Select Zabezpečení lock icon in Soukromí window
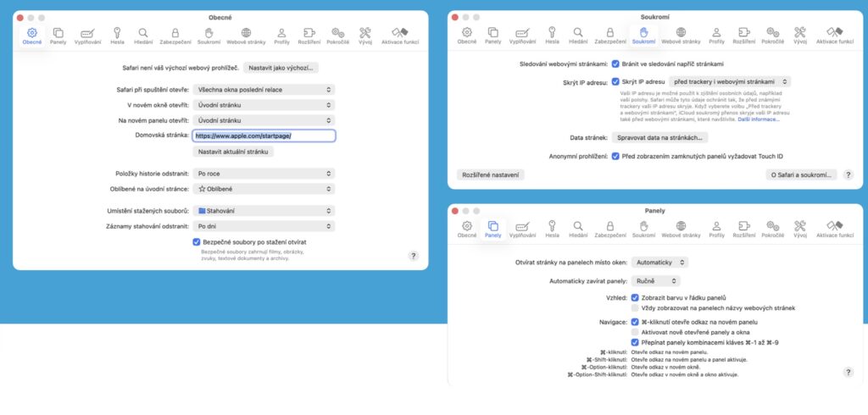This screenshot has height=415, width=868. [x=609, y=36]
